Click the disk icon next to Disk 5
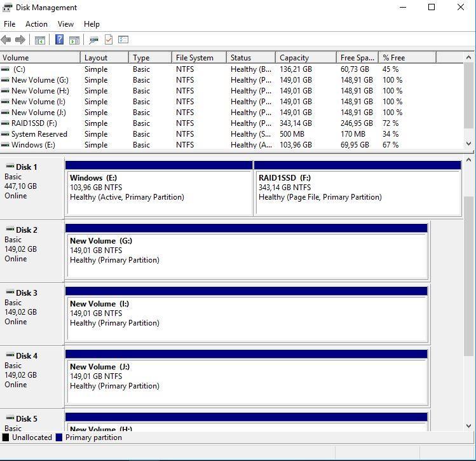Image resolution: width=476 pixels, height=461 pixels. pos(10,418)
